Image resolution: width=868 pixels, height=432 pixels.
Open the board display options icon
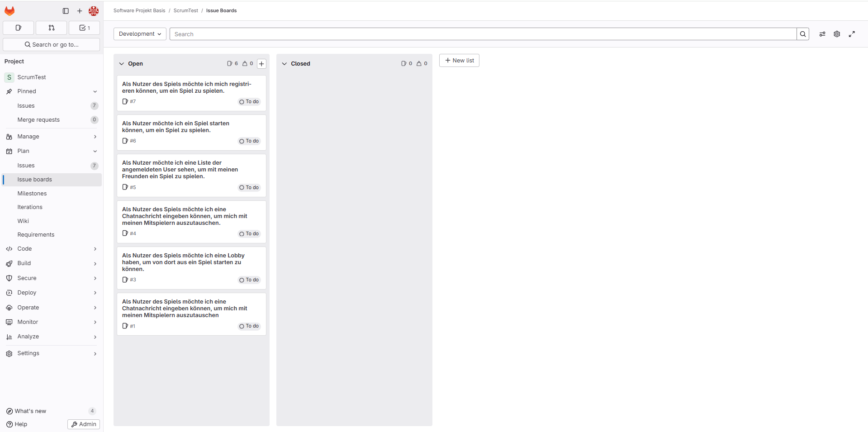pos(822,34)
